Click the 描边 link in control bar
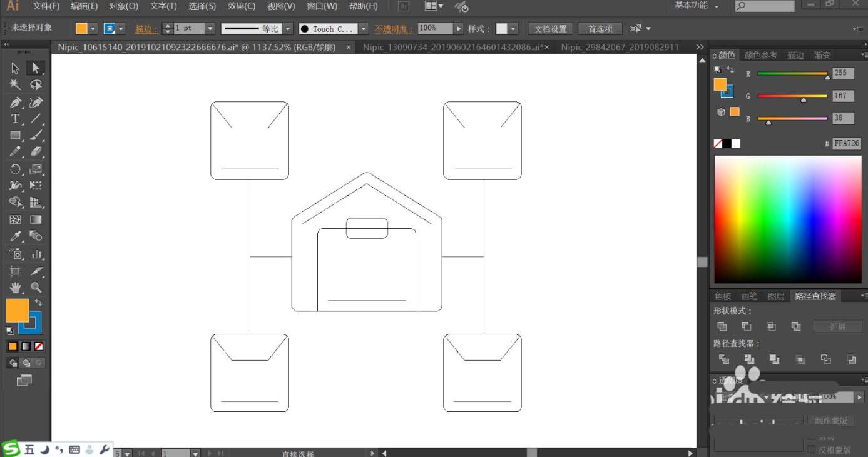 [x=146, y=29]
